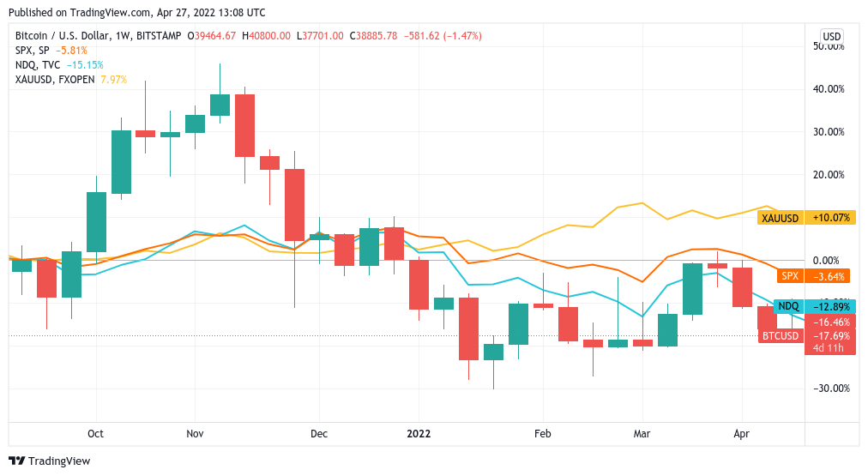Image resolution: width=868 pixels, height=476 pixels.
Task: Select the cyan NDQ price scale label
Action: (788, 306)
